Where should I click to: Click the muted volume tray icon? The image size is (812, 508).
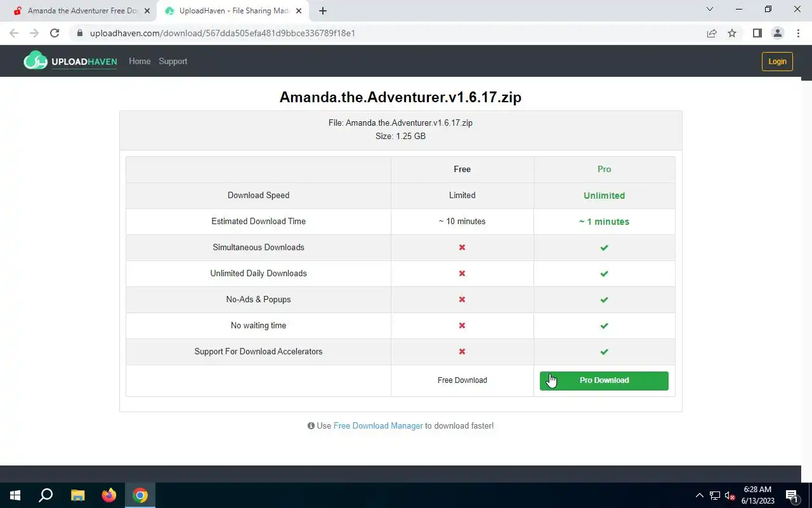730,495
